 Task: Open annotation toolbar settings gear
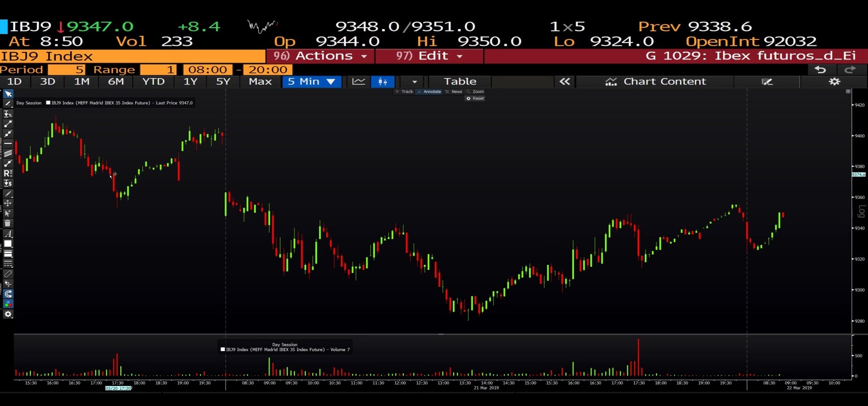tap(8, 314)
